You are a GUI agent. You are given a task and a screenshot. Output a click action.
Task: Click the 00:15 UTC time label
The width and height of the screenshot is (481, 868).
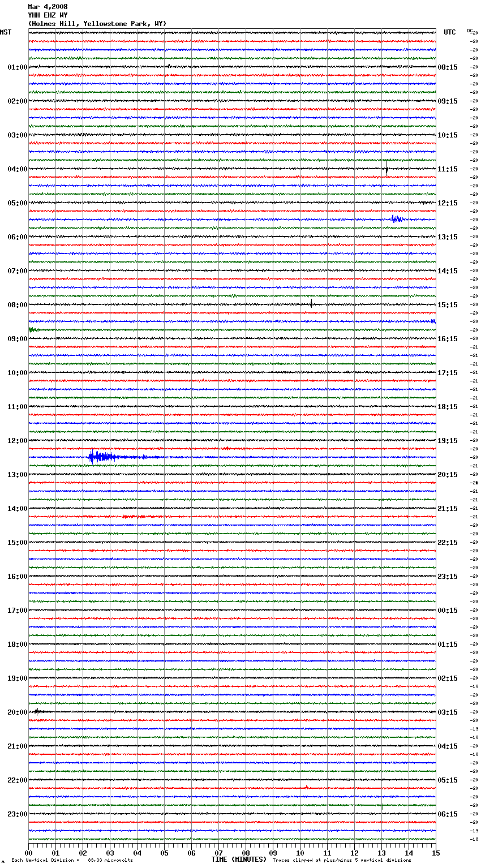[448, 611]
